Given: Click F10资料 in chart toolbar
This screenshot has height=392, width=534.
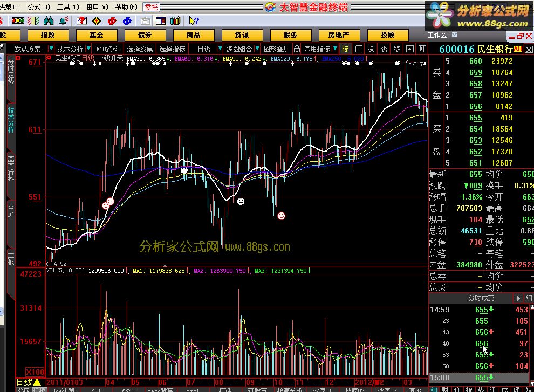Looking at the screenshot, I should pyautogui.click(x=108, y=49).
